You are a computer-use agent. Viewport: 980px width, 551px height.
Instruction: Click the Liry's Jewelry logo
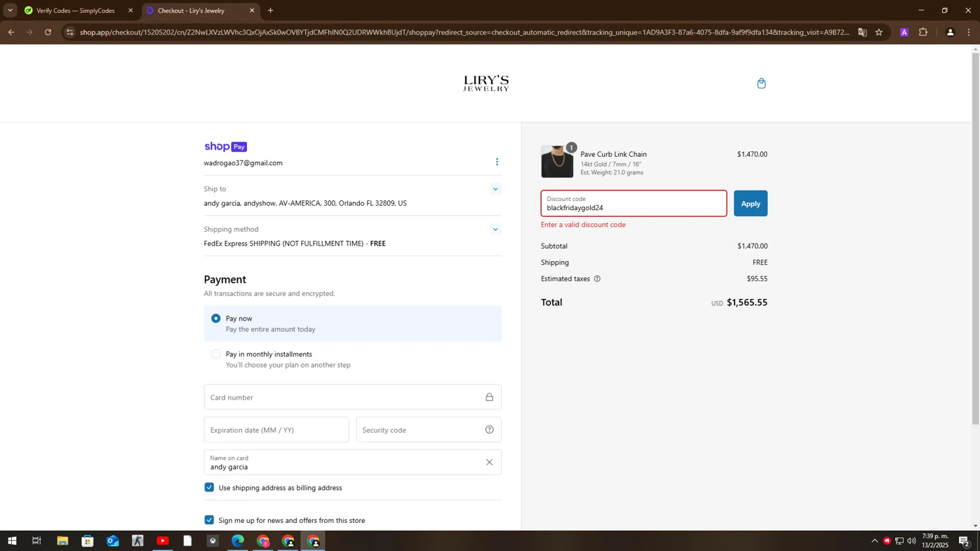[486, 84]
